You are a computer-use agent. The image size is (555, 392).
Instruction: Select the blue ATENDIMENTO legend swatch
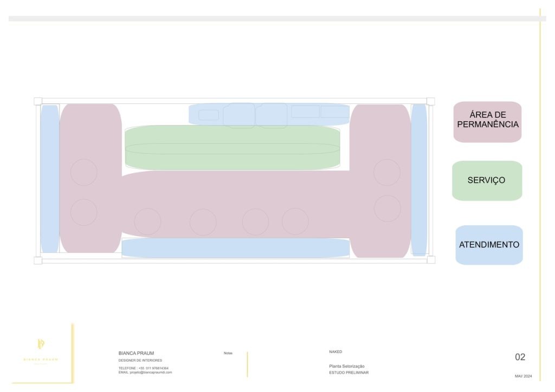(489, 245)
